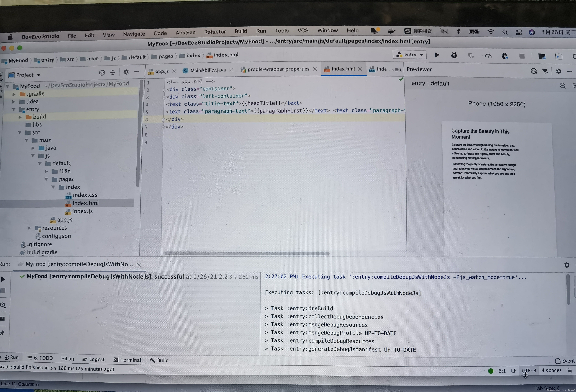Expand the resources folder
The height and width of the screenshot is (392, 576).
click(x=29, y=228)
